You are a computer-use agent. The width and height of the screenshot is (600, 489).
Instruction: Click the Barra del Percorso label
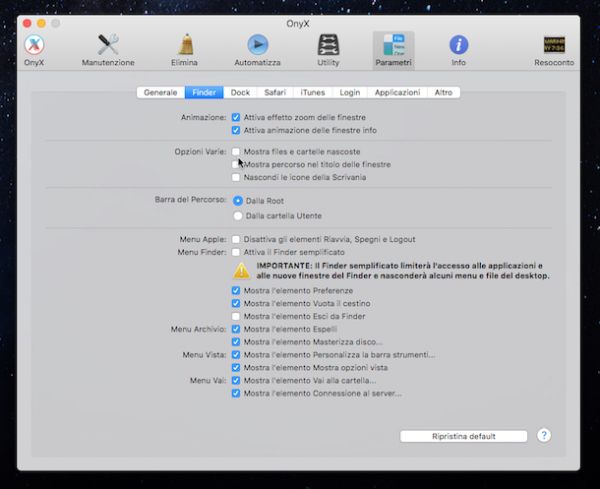point(191,199)
